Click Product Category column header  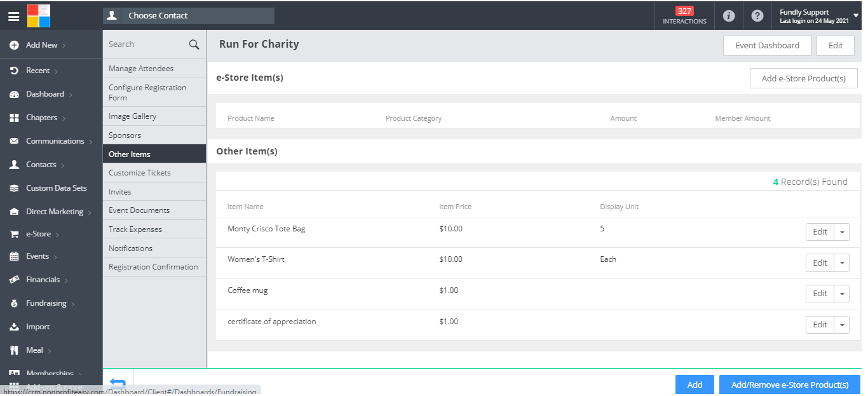click(x=413, y=118)
